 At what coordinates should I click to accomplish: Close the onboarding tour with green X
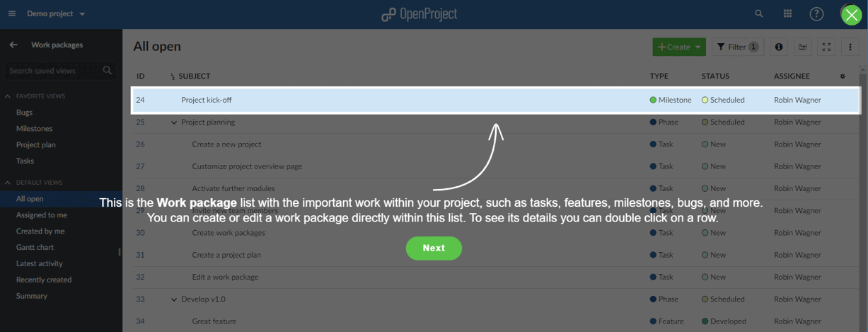tap(852, 14)
